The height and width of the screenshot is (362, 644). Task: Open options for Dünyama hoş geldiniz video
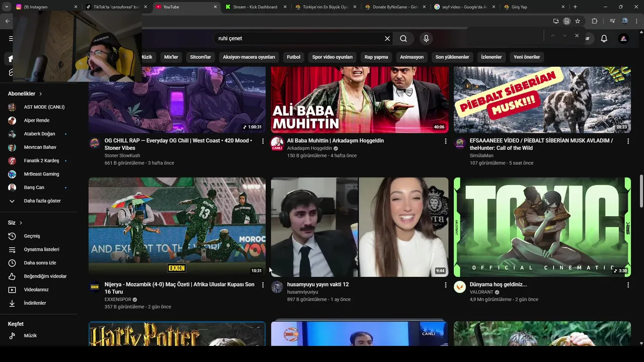click(628, 285)
